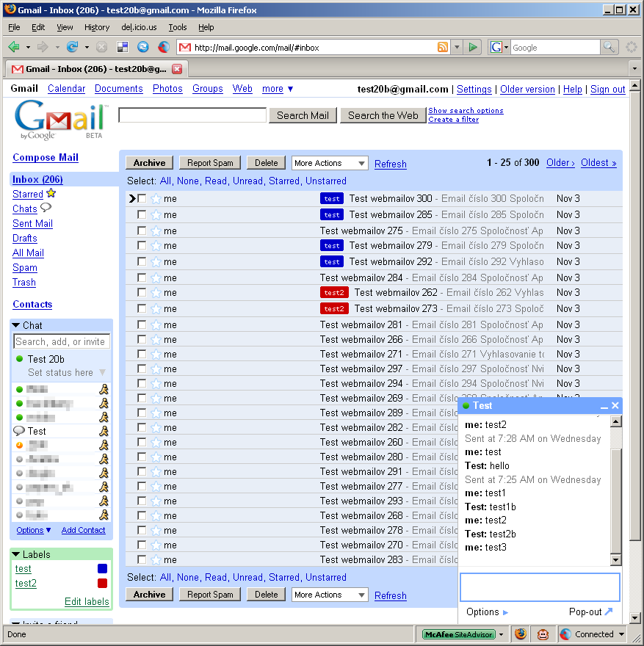Click the Firefox icon in the status bar
The image size is (644, 646).
(521, 634)
